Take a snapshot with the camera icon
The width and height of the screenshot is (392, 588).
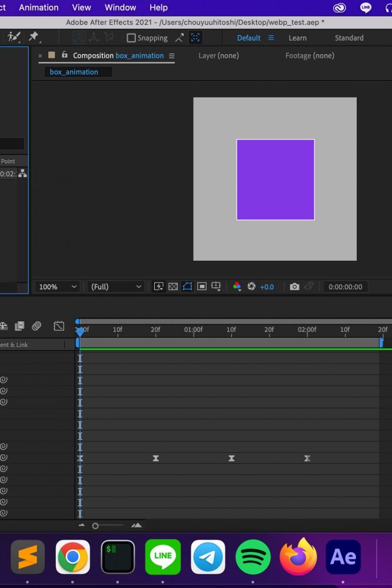[x=294, y=287]
